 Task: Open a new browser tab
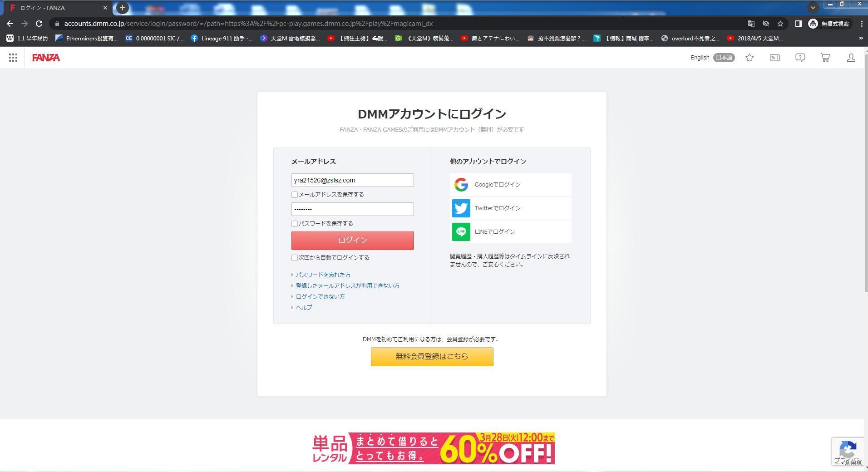coord(122,8)
